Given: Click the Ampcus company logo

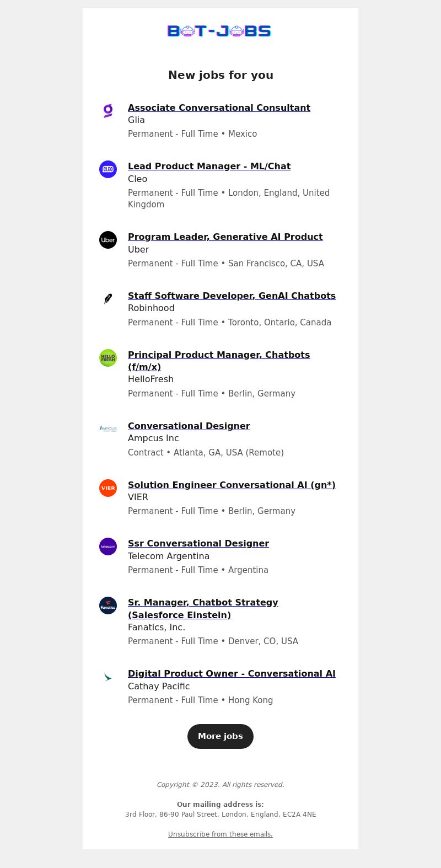Looking at the screenshot, I should [x=108, y=428].
